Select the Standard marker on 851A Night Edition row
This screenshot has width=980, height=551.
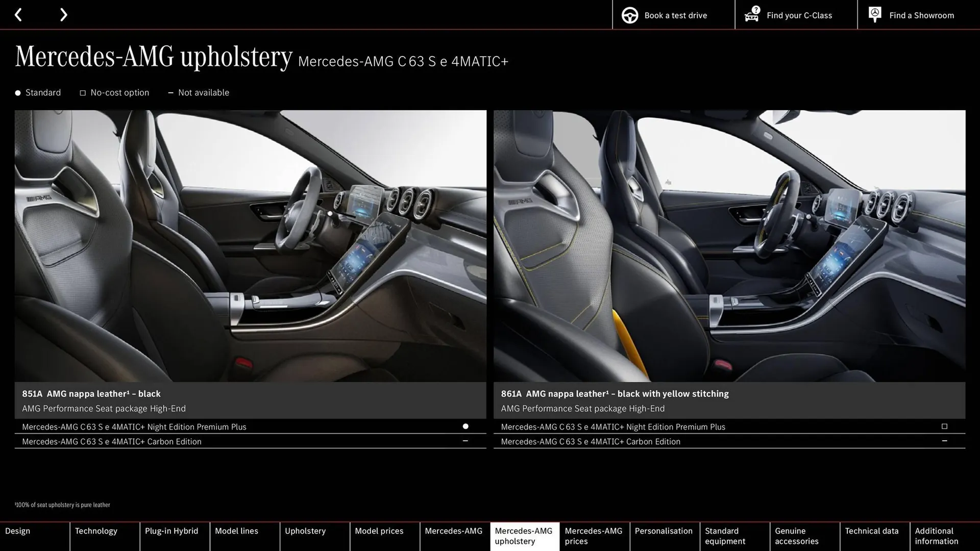[465, 427]
